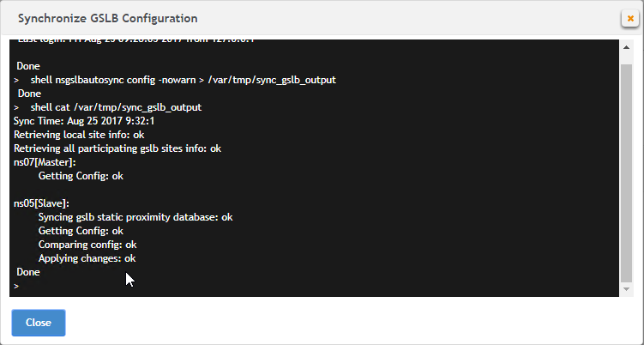Click the Applying changes: ok line
Viewport: 644px width, 345px height.
coord(87,258)
